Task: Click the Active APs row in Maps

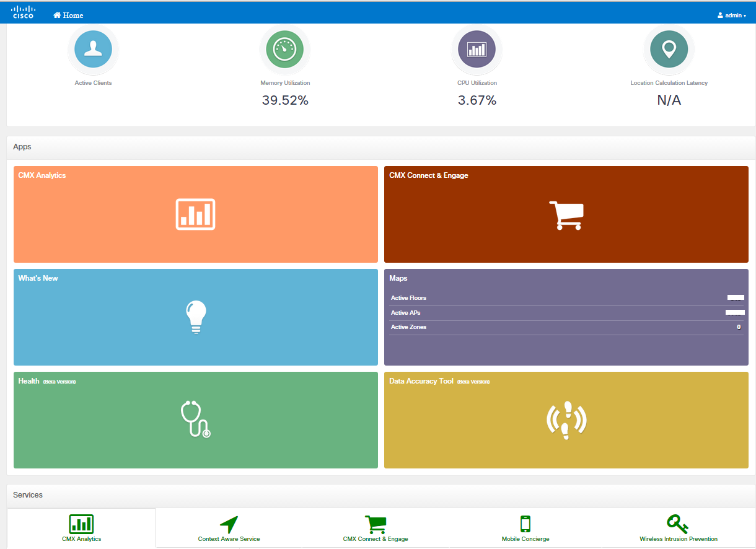Action: 566,313
